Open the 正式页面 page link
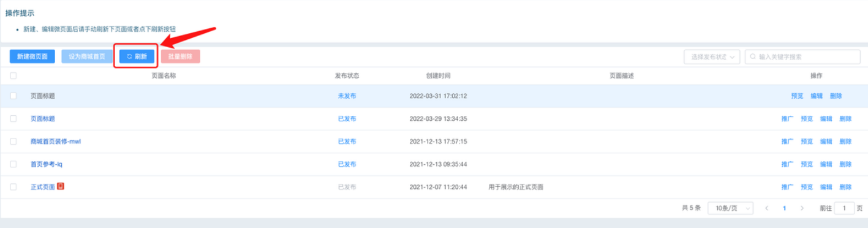This screenshot has width=868, height=228. pos(43,187)
